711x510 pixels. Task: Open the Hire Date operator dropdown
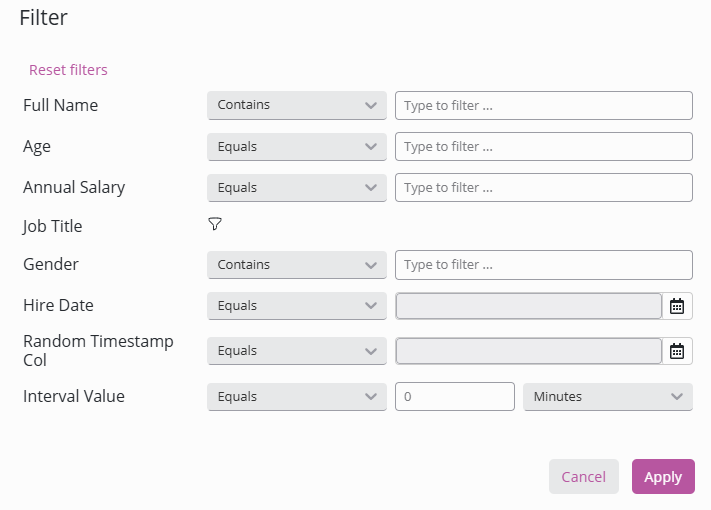(x=296, y=306)
